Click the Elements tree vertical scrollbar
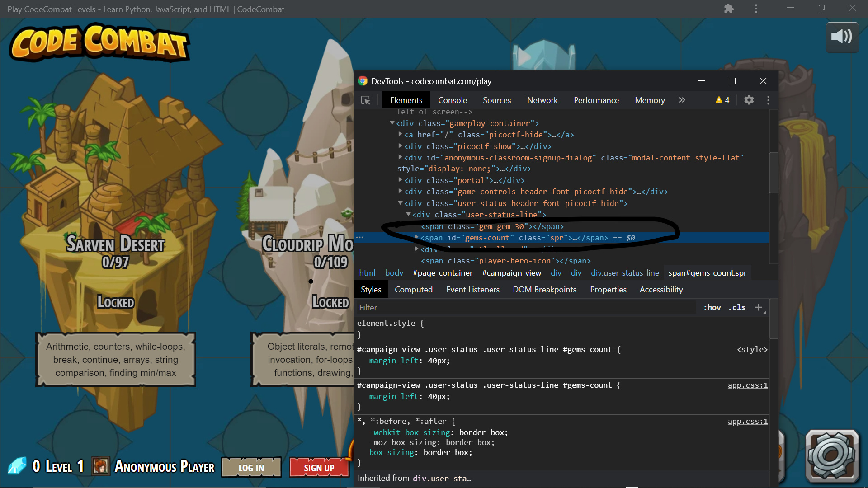The width and height of the screenshot is (868, 488). click(x=774, y=173)
